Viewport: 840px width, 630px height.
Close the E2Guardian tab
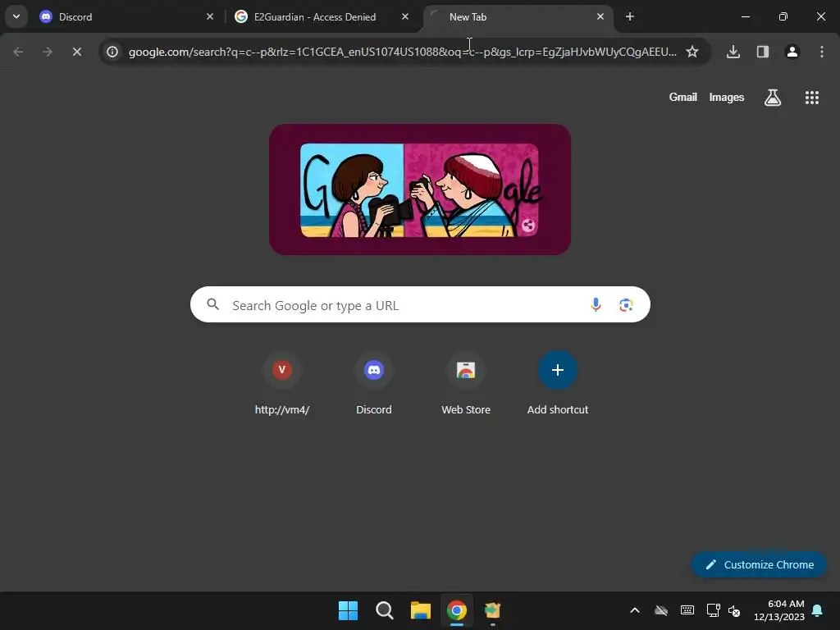(x=405, y=16)
